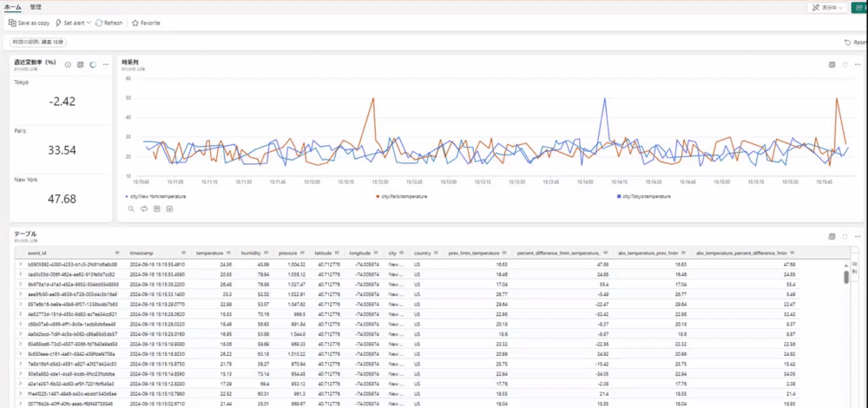Open temperature column menu
The width and height of the screenshot is (868, 408).
[x=230, y=253]
